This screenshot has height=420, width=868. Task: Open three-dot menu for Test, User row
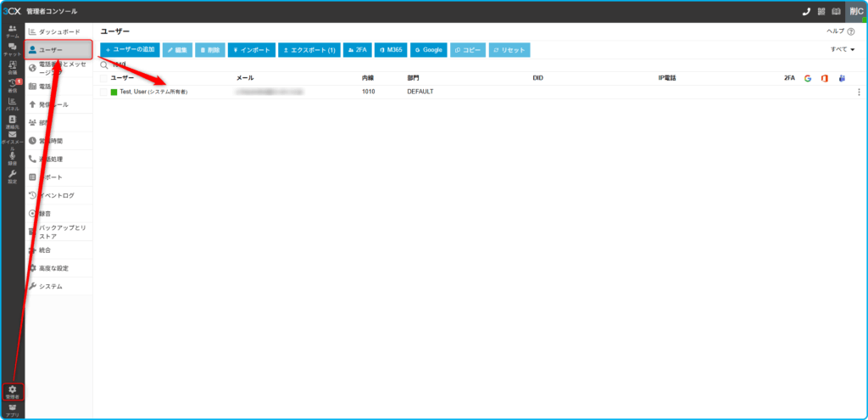pos(860,92)
